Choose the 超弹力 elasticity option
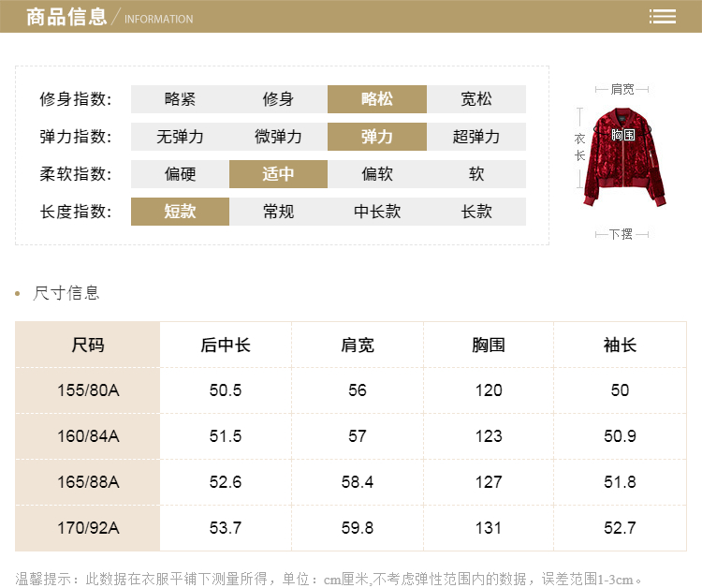This screenshot has width=702, height=588. tap(476, 137)
